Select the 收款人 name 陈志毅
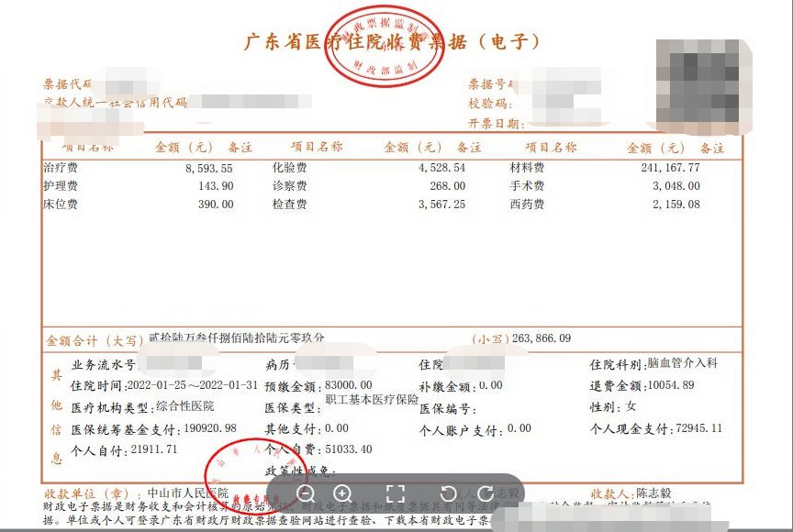This screenshot has height=532, width=793. [x=653, y=493]
